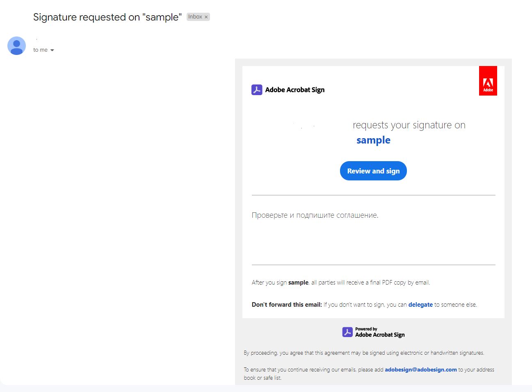Screen dimensions: 532x392
Task: Follow the delegate link
Action: tap(420, 305)
